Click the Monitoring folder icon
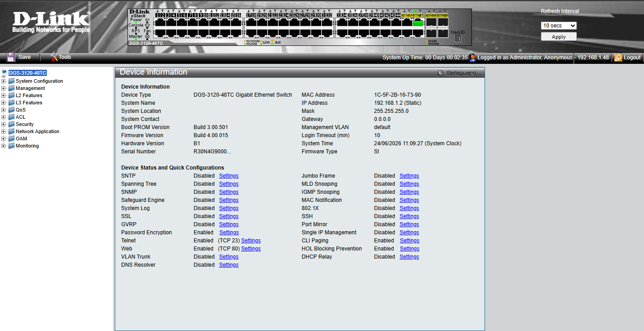The height and width of the screenshot is (331, 644). 12,146
